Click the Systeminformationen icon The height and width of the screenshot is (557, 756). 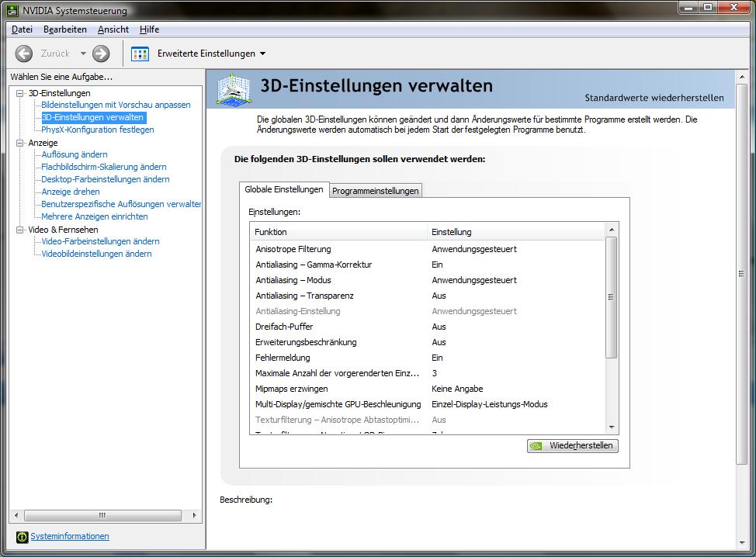(22, 537)
